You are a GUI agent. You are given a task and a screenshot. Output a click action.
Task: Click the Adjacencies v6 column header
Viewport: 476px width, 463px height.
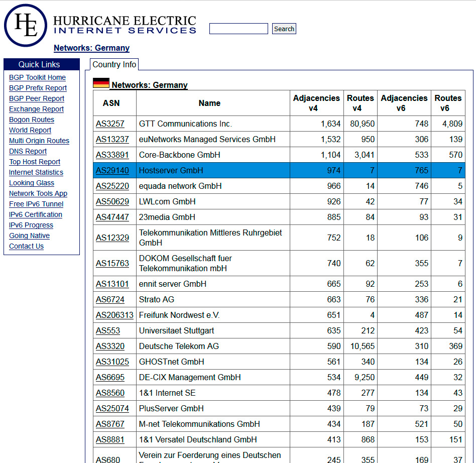(404, 103)
